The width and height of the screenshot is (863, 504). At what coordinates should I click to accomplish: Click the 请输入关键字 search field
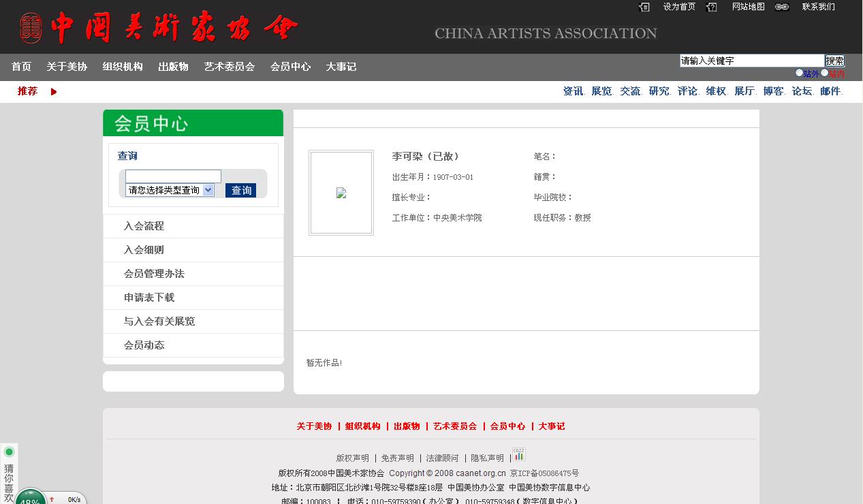click(x=751, y=61)
